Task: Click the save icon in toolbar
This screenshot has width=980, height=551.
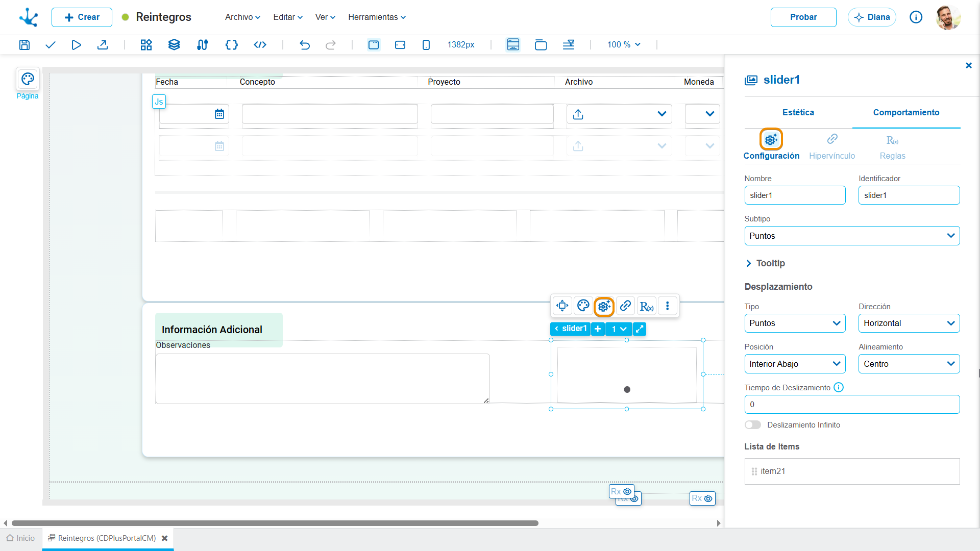Action: point(24,45)
